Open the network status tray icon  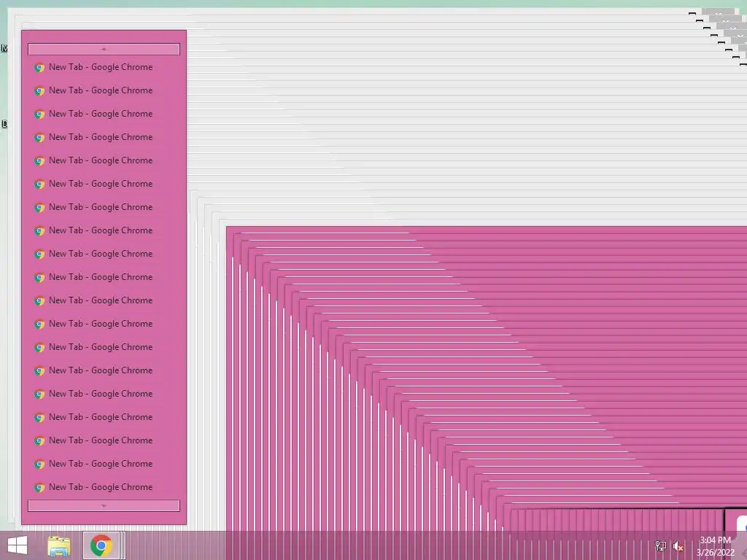click(x=660, y=545)
